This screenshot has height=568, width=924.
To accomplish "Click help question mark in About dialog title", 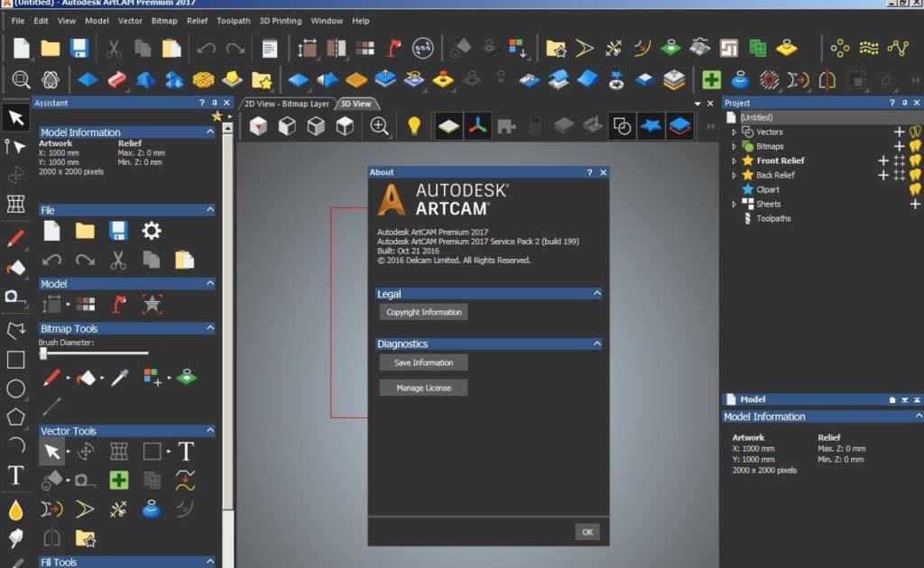I will 589,172.
